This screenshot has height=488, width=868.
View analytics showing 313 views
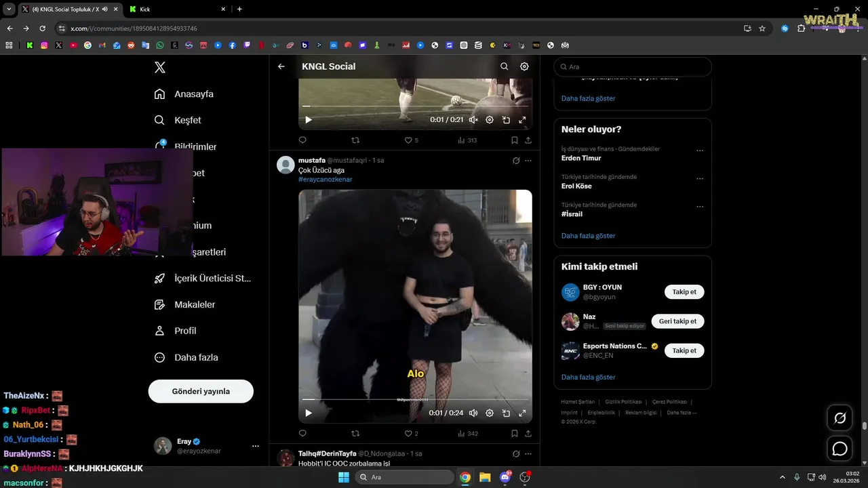(468, 140)
